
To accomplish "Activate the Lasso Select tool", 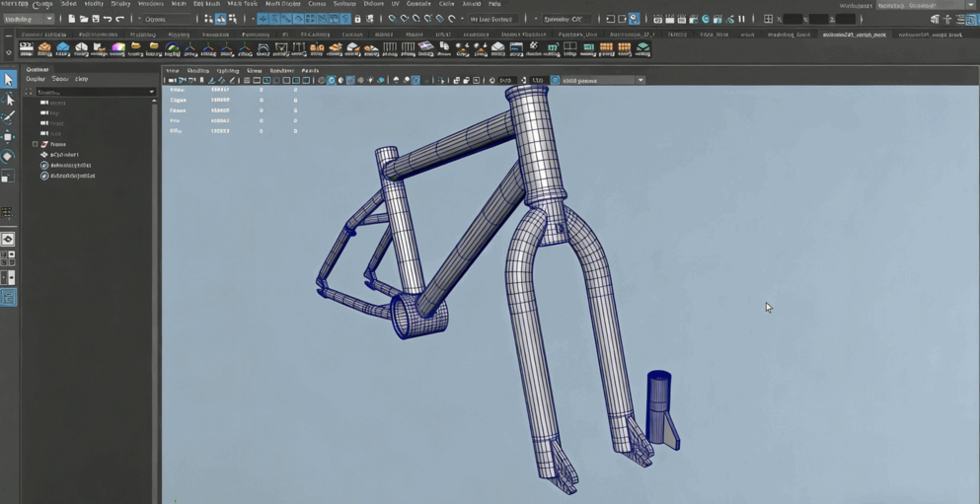I will [9, 99].
